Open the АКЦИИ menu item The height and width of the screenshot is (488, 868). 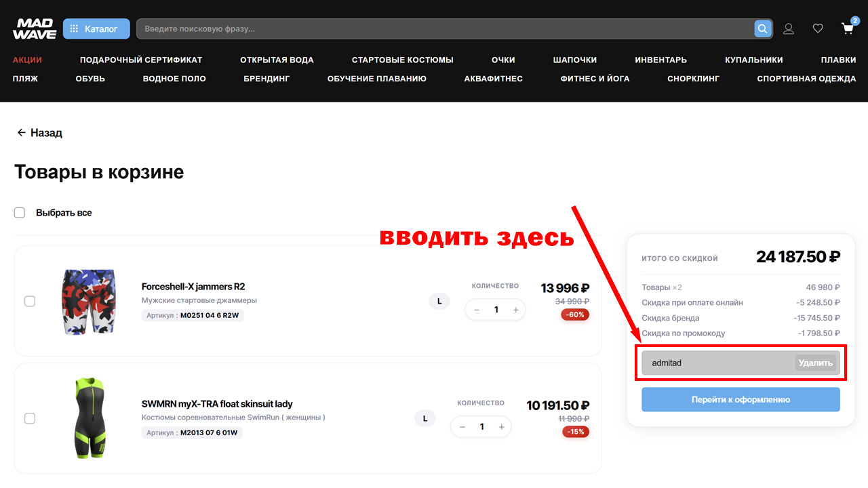(x=27, y=60)
